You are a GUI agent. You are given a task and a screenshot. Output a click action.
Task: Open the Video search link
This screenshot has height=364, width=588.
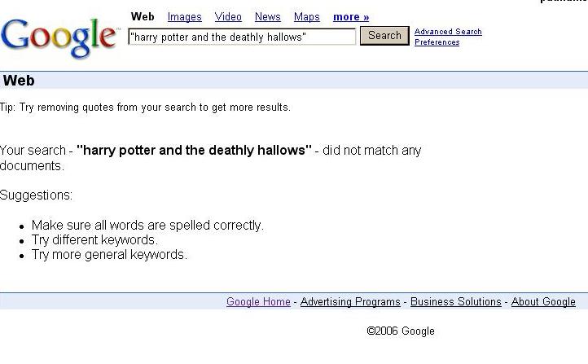tap(228, 16)
